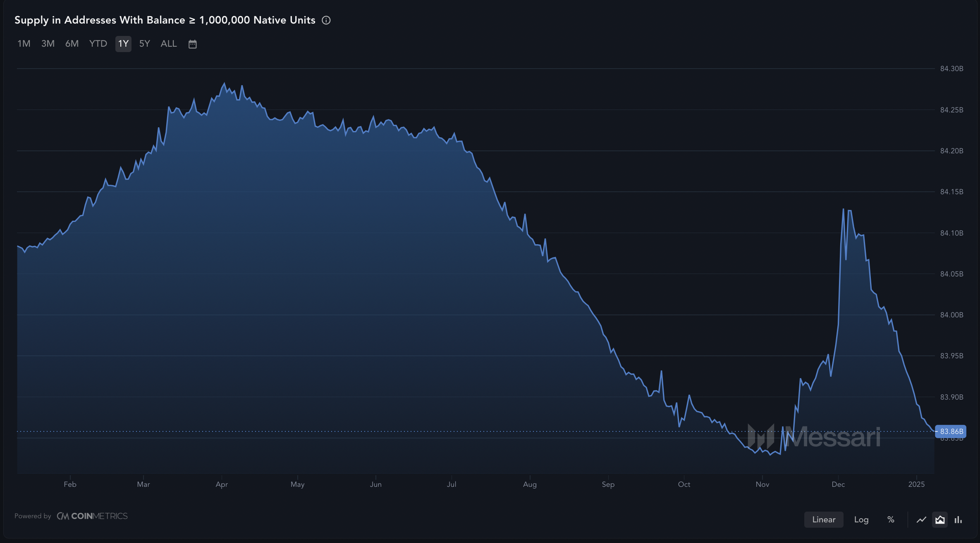Screen dimensions: 980x543
Task: Select the 6M time range
Action: tap(72, 44)
